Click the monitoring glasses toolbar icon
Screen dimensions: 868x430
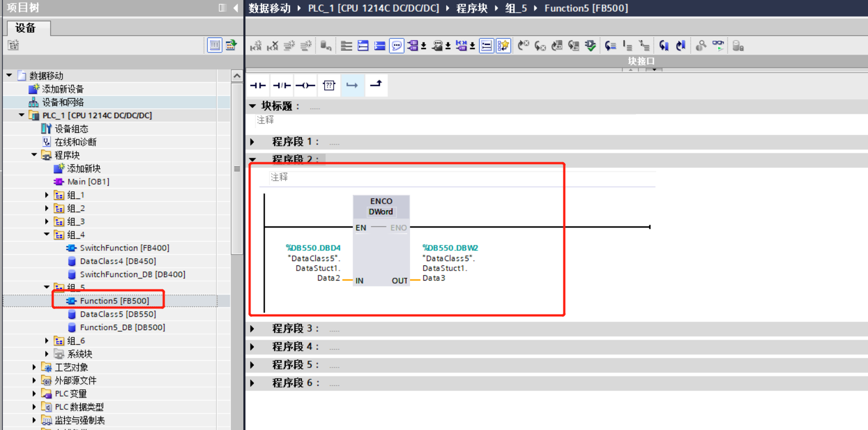click(x=718, y=46)
